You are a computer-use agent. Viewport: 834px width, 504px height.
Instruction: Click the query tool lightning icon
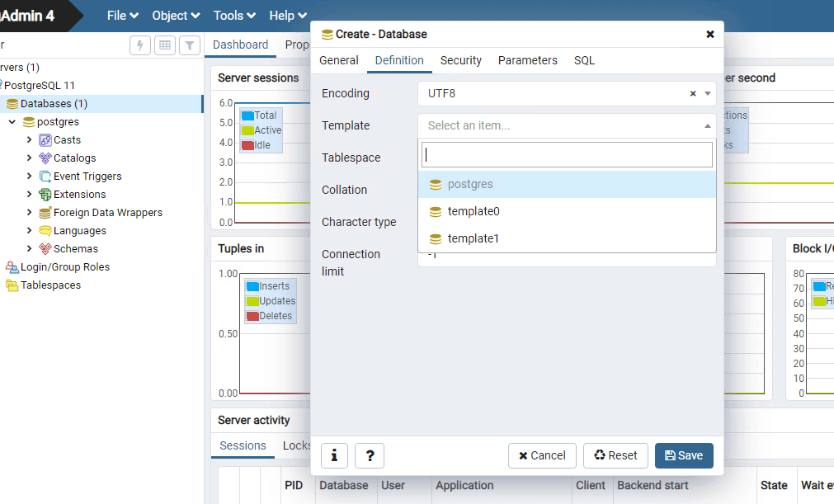140,45
